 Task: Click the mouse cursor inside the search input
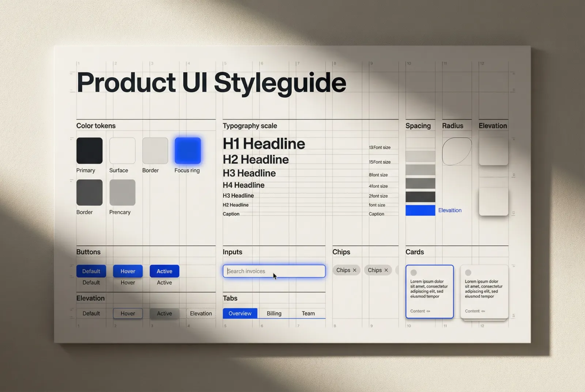(x=274, y=276)
